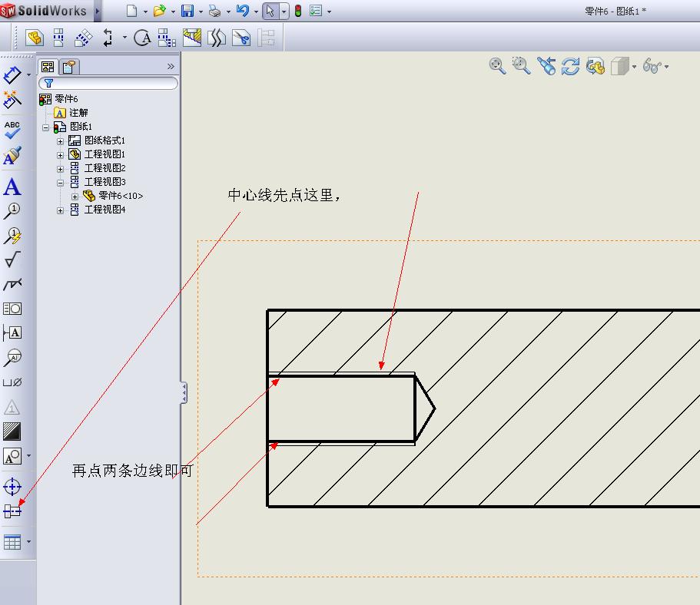Image resolution: width=700 pixels, height=605 pixels.
Task: Insert a Geometric Tolerance frame
Action: [12, 309]
